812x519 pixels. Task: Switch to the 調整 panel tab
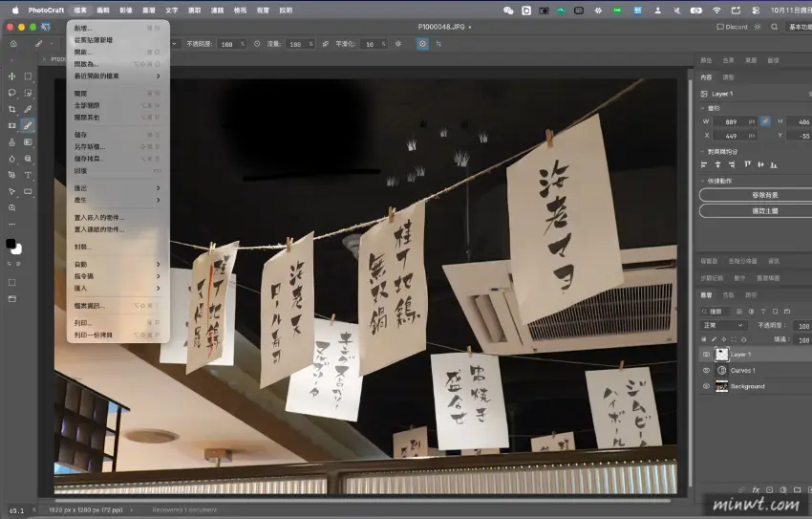[x=728, y=77]
